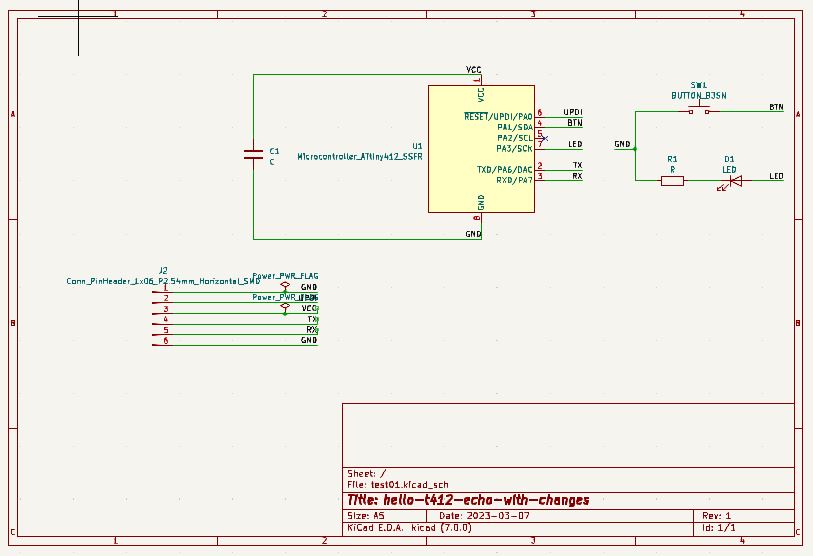Viewport: 813px width, 556px height.
Task: Click the SW1 reference text
Action: (x=698, y=85)
